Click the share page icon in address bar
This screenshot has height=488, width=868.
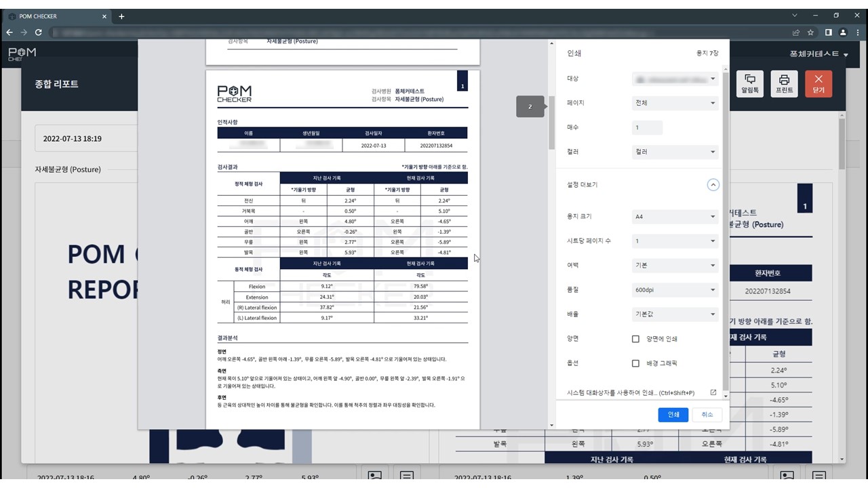pos(796,32)
